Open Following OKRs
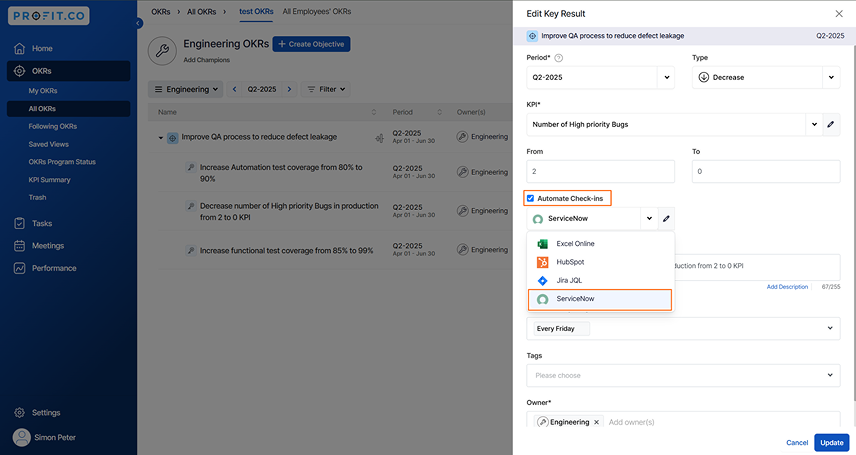Screen dimensions: 856x455 pyautogui.click(x=52, y=126)
